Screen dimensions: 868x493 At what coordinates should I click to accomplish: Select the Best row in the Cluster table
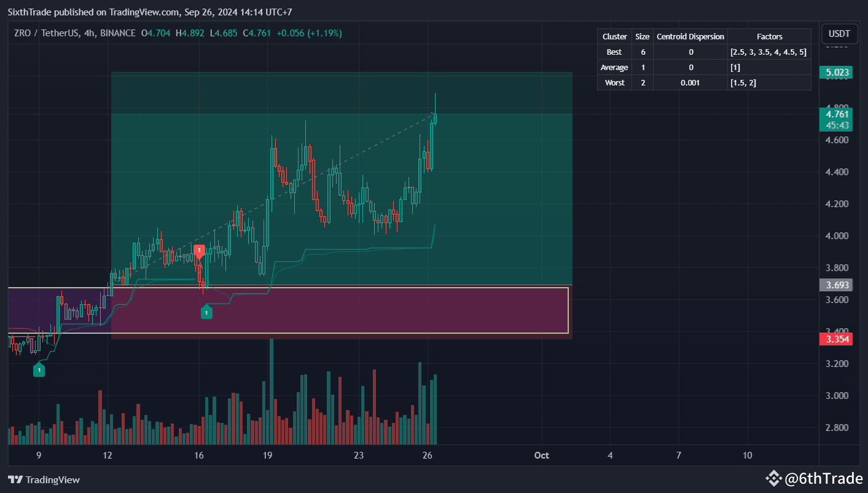pyautogui.click(x=614, y=52)
